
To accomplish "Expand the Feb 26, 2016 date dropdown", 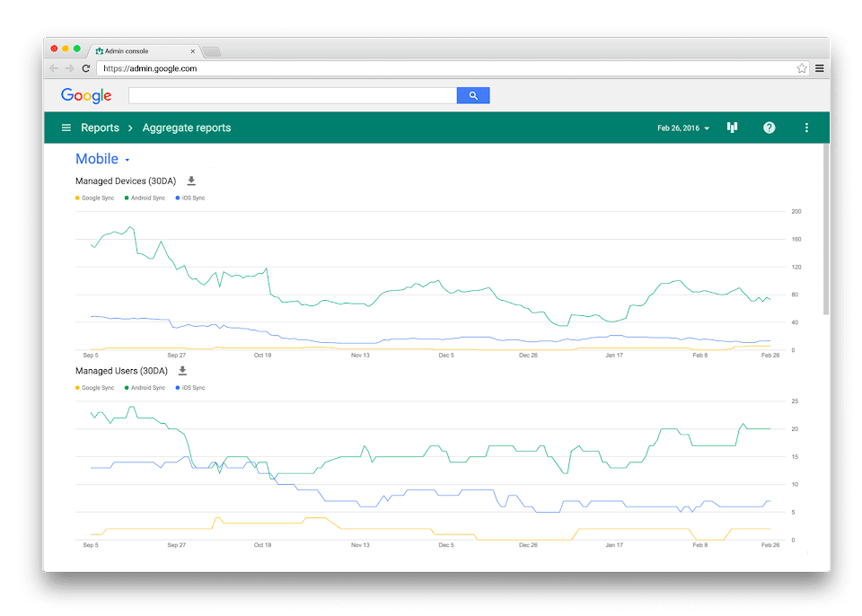I will (683, 128).
